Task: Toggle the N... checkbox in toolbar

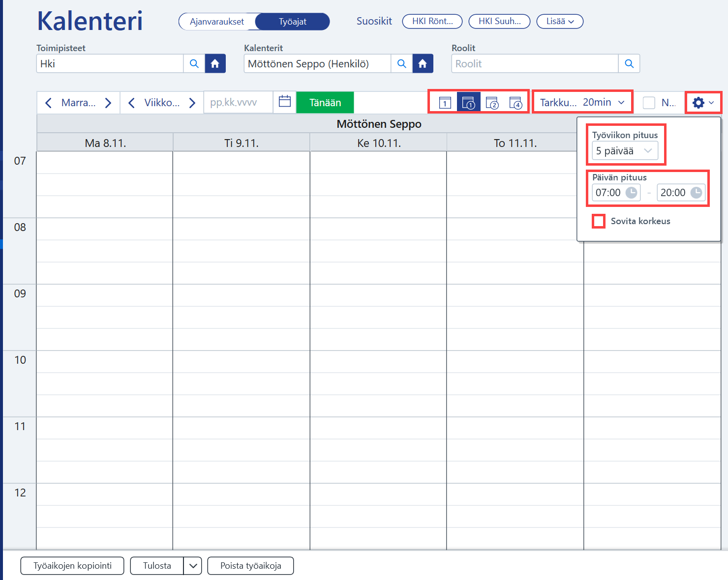Action: click(x=649, y=103)
